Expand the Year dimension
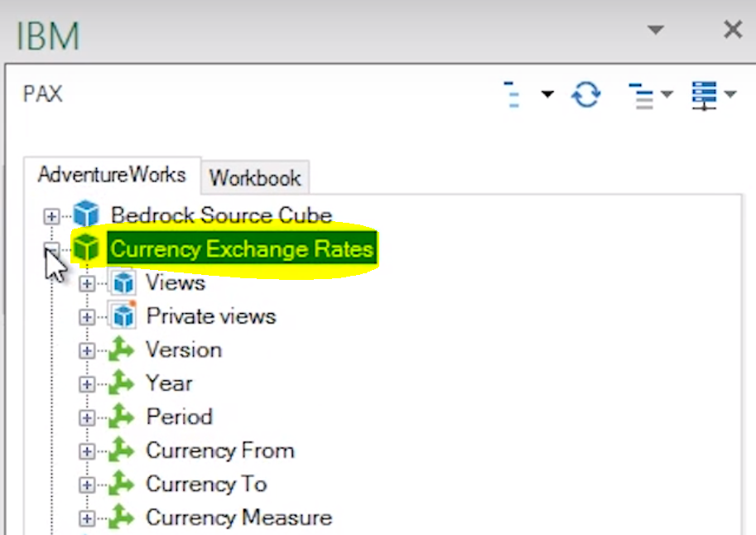Screen dimensions: 756x535 87,384
